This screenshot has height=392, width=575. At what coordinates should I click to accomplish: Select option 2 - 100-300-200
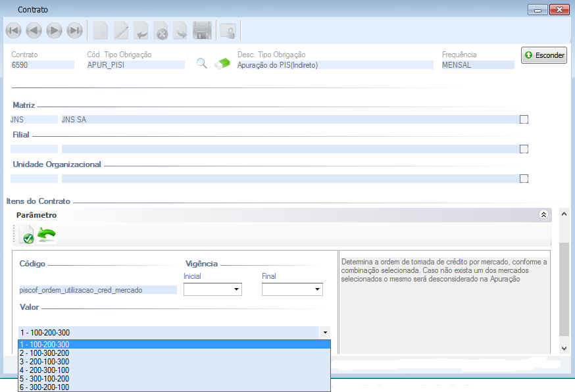tap(174, 353)
